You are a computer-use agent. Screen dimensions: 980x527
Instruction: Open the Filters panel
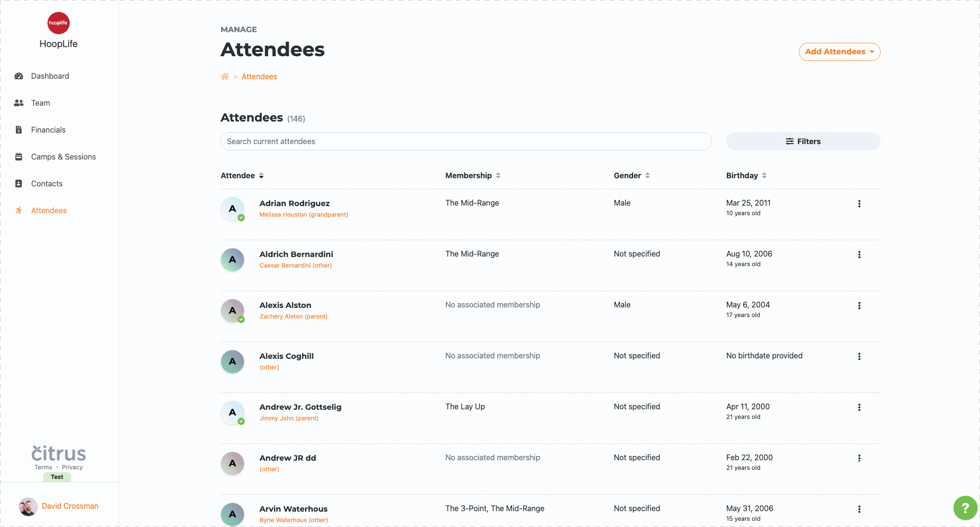[x=803, y=141]
